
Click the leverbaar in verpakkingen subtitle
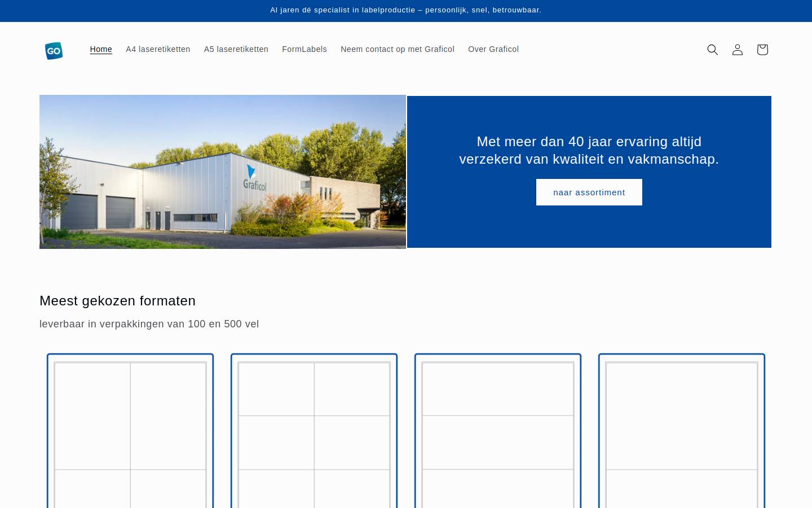[x=149, y=324]
